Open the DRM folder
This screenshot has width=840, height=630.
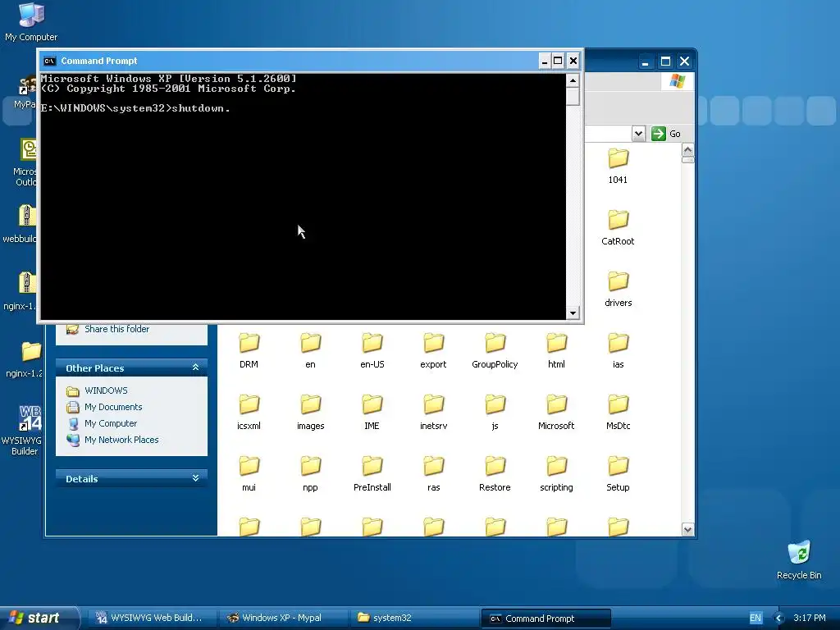pos(249,351)
